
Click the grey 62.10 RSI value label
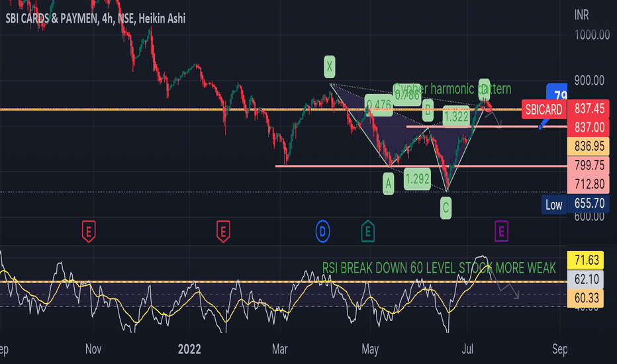point(585,279)
